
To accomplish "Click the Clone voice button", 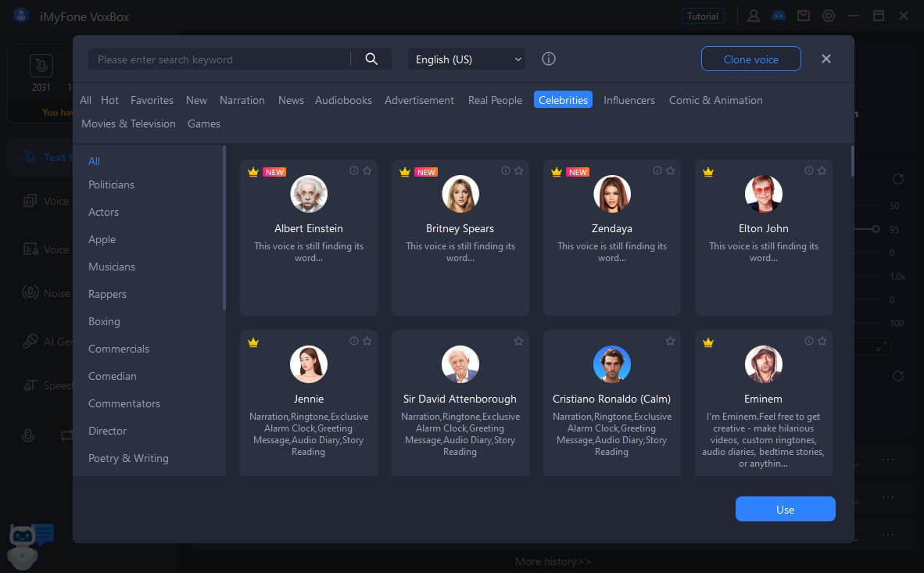I will [750, 59].
